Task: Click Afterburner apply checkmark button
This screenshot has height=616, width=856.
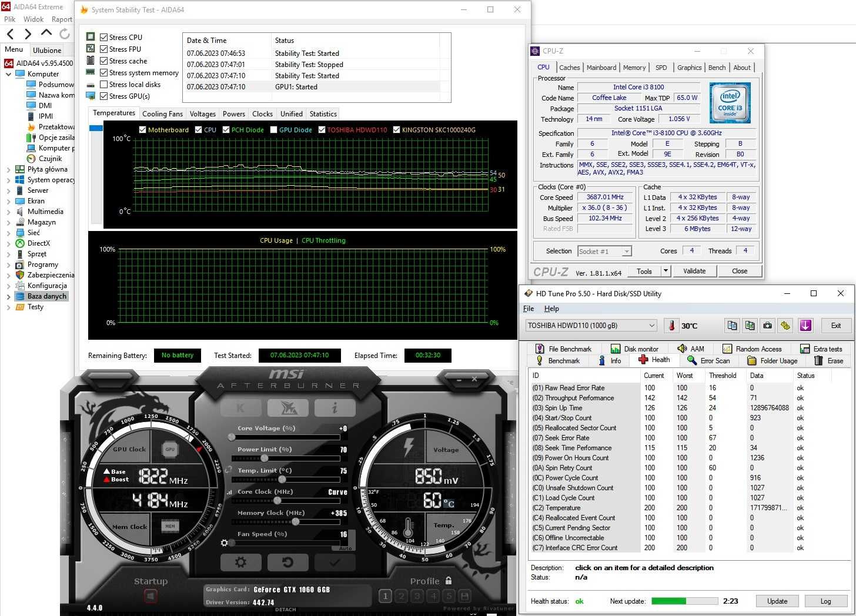Action: pos(335,563)
